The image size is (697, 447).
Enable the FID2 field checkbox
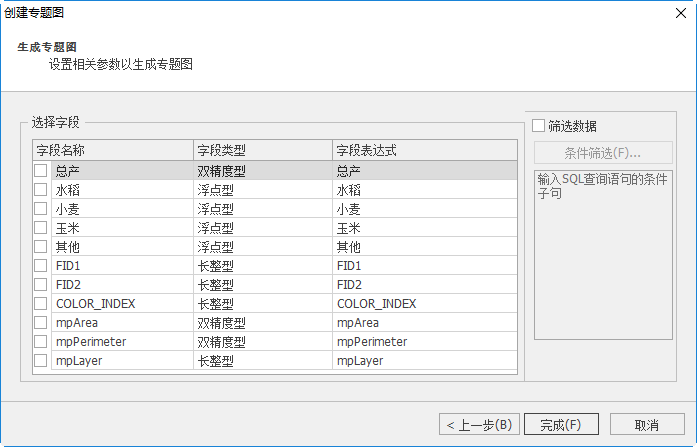41,285
